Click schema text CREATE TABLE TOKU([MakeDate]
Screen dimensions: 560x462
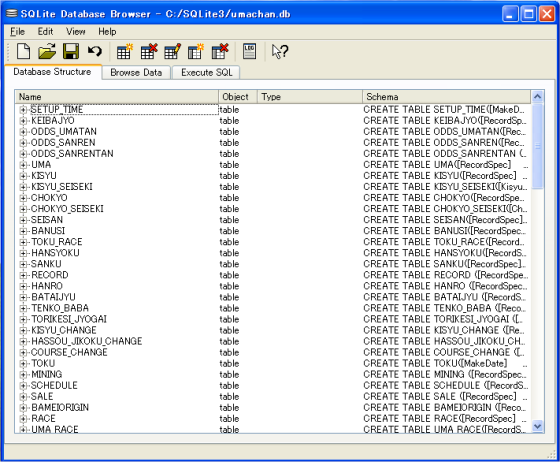point(435,364)
